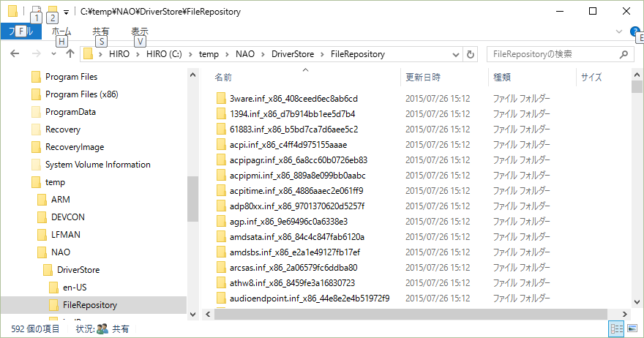Image resolution: width=644 pixels, height=338 pixels.
Task: Open the 表示 ribbon tab
Action: (139, 31)
